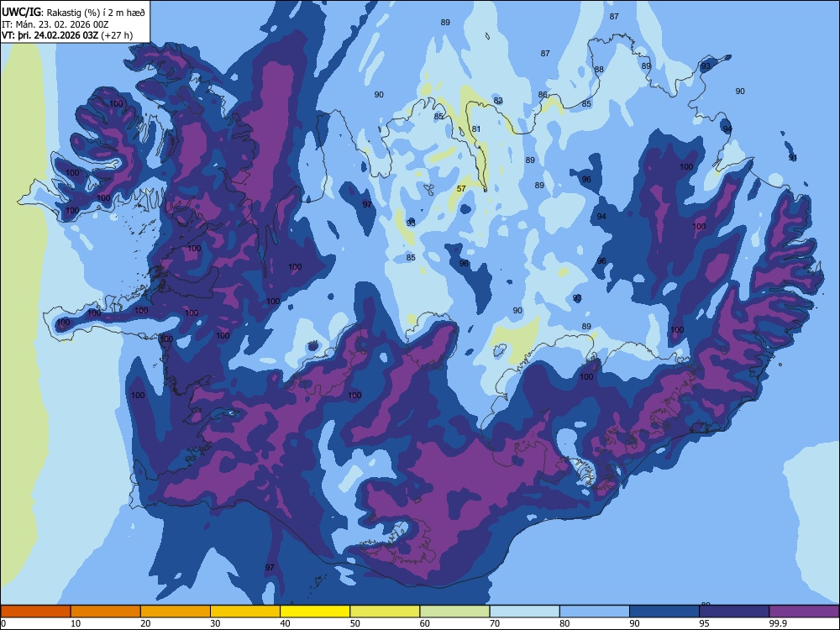Screen dimensions: 840x630
Task: Click the 95–99.9 indigo legend swatch
Action: 734,612
